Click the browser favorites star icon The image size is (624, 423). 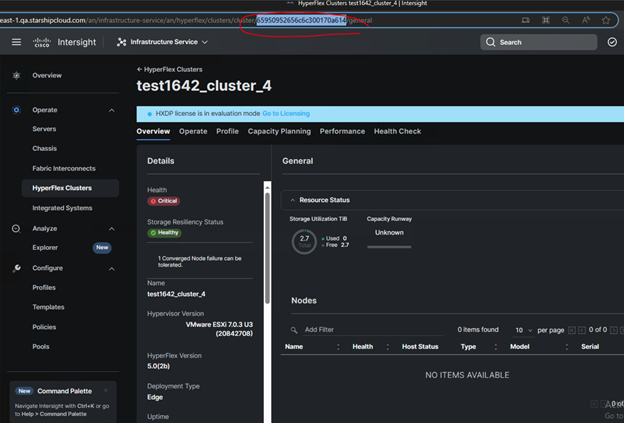[x=606, y=20]
